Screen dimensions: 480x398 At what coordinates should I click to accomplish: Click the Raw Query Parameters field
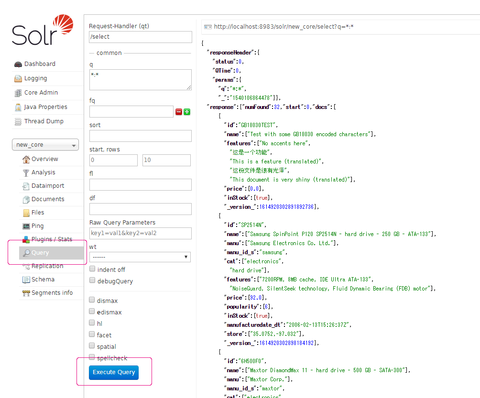point(140,233)
